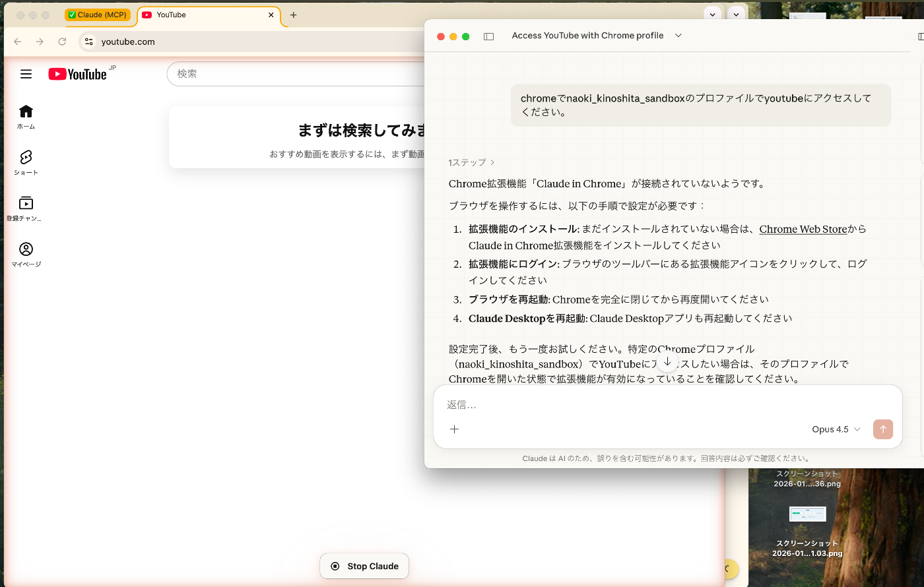Screen dimensions: 924x587
Task: Select desktop screenshot thumbnail 2026-01...1.03.png
Action: pos(808,514)
